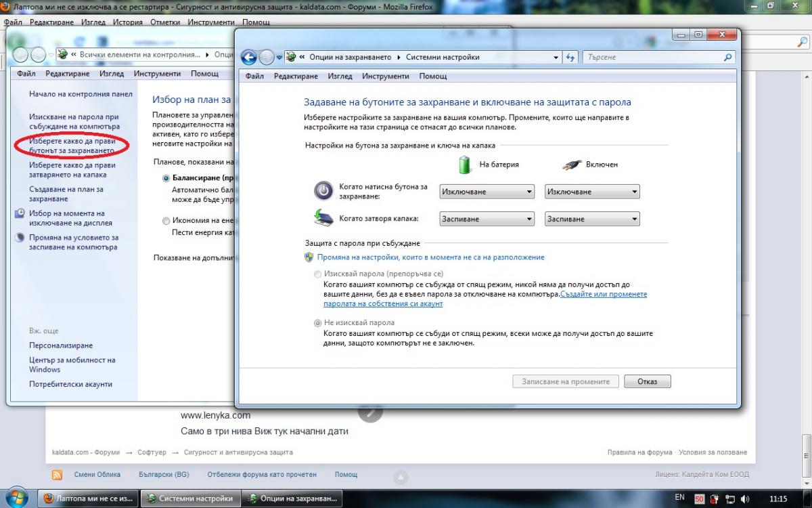Open lid close dropdown under Включен
Viewport: 812px width, 508px height.
[x=592, y=219]
